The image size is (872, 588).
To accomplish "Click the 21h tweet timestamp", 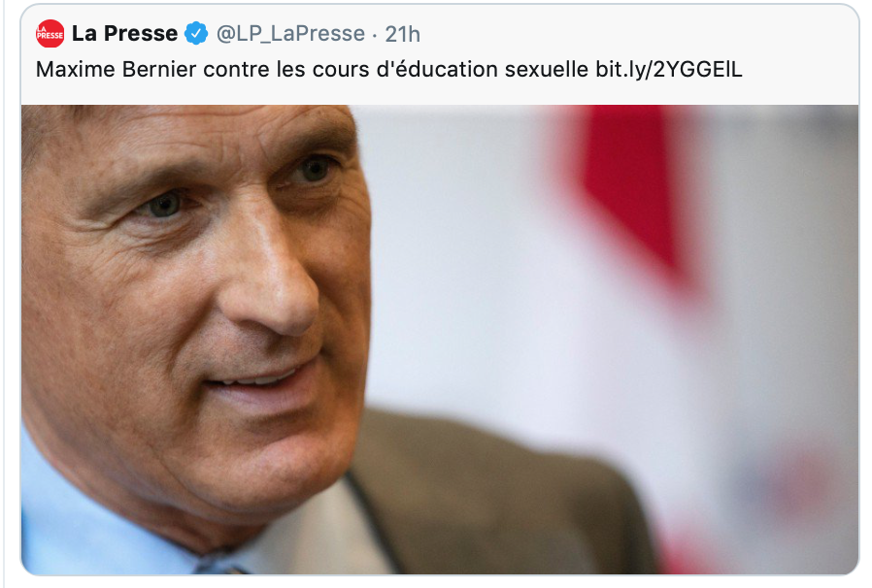I will coord(403,35).
